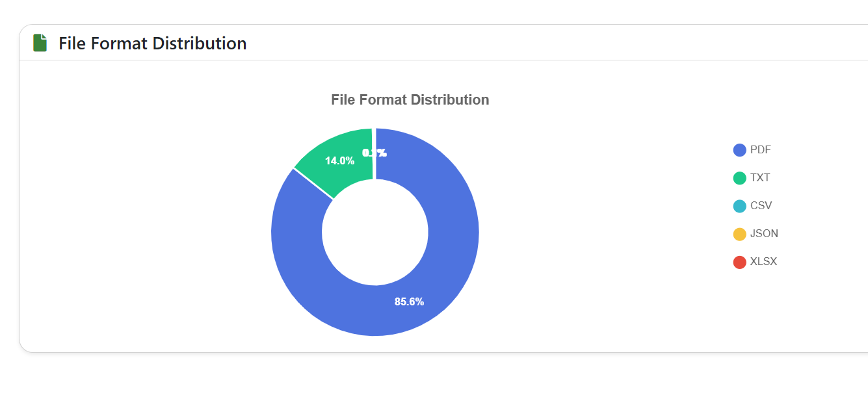
Task: Click the gray chart title File Format Distribution
Action: 410,99
